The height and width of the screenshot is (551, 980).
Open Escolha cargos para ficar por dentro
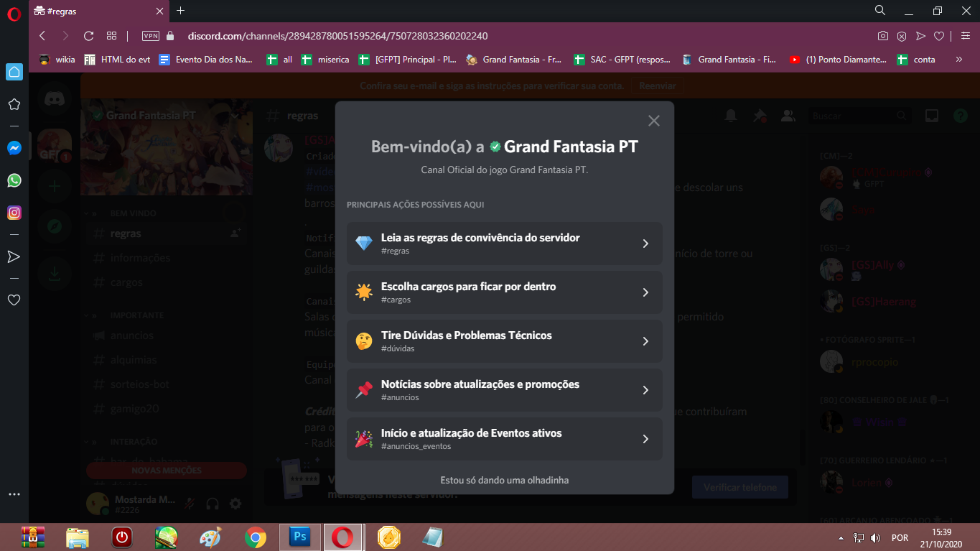pyautogui.click(x=504, y=292)
